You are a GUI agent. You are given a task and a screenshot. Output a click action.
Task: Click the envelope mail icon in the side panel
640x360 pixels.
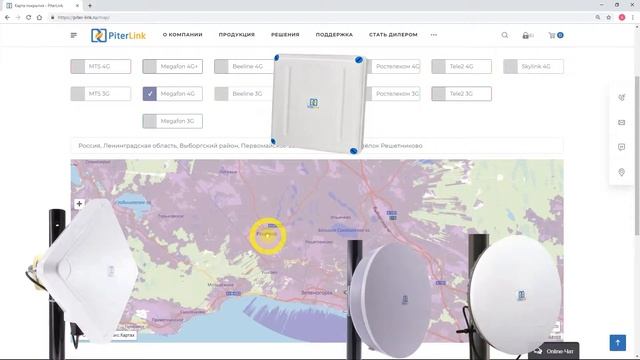pyautogui.click(x=621, y=122)
